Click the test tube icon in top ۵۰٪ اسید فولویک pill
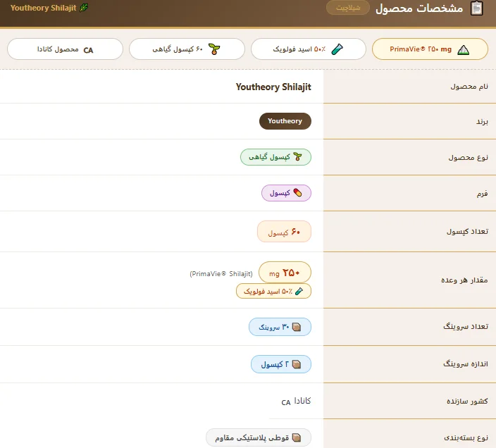The image size is (496, 448). click(337, 49)
